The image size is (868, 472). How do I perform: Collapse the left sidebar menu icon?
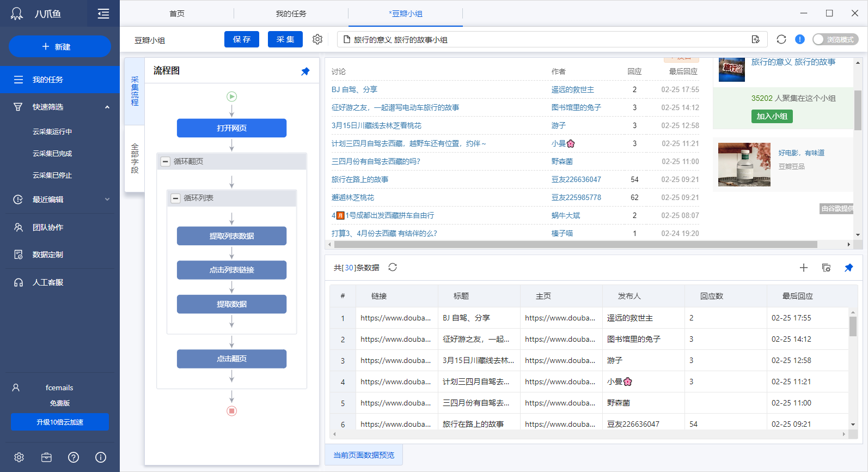[x=103, y=14]
